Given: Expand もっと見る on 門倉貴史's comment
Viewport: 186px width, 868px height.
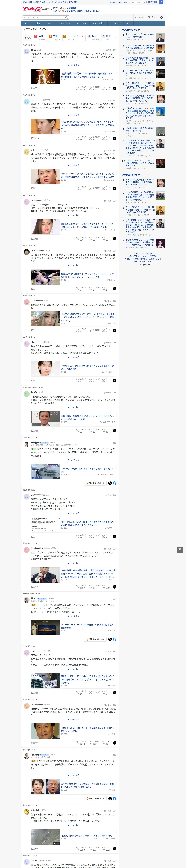Looking at the screenshot, I should click(73, 775).
